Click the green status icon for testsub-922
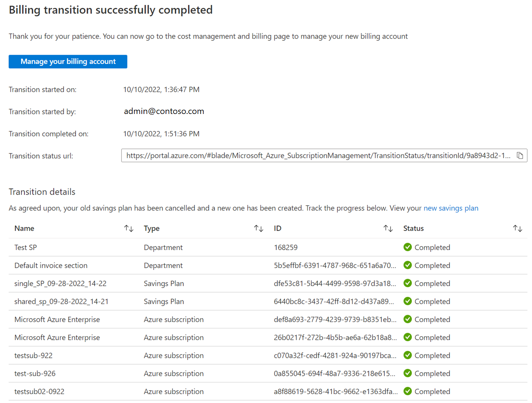Viewport: 532px width, 403px height. (x=408, y=355)
